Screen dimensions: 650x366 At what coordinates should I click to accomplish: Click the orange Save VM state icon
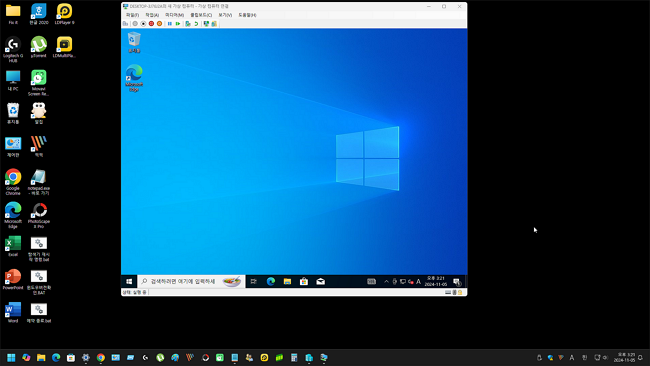(159, 24)
